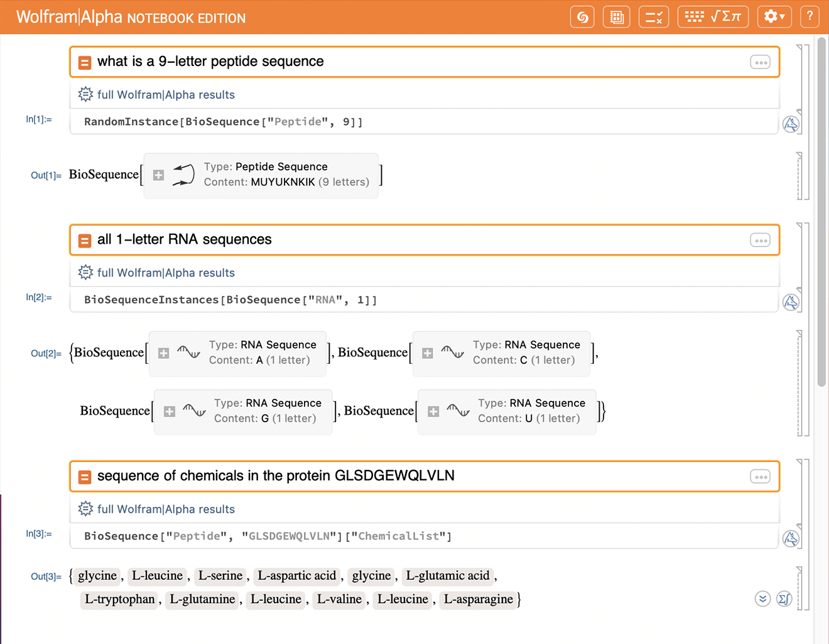Click the clear-input icon in the header
Image resolution: width=829 pixels, height=644 pixels.
point(654,17)
